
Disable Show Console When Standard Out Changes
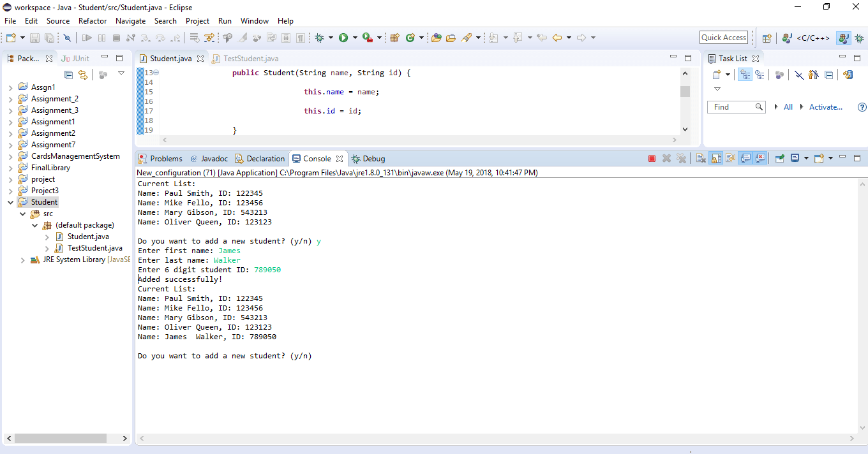point(745,159)
